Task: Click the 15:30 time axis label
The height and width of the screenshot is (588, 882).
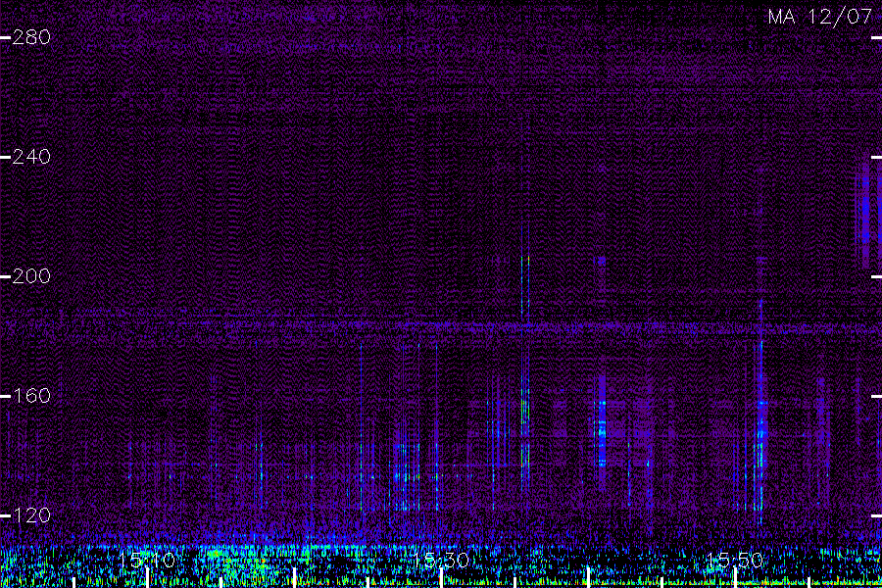Action: coord(440,561)
